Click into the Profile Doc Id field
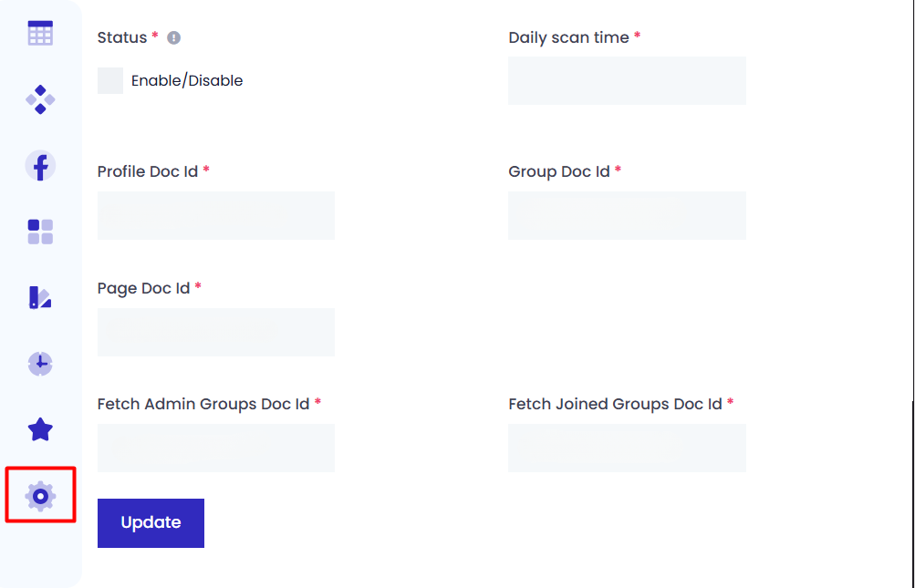Screen dimensions: 915x588 pyautogui.click(x=216, y=215)
